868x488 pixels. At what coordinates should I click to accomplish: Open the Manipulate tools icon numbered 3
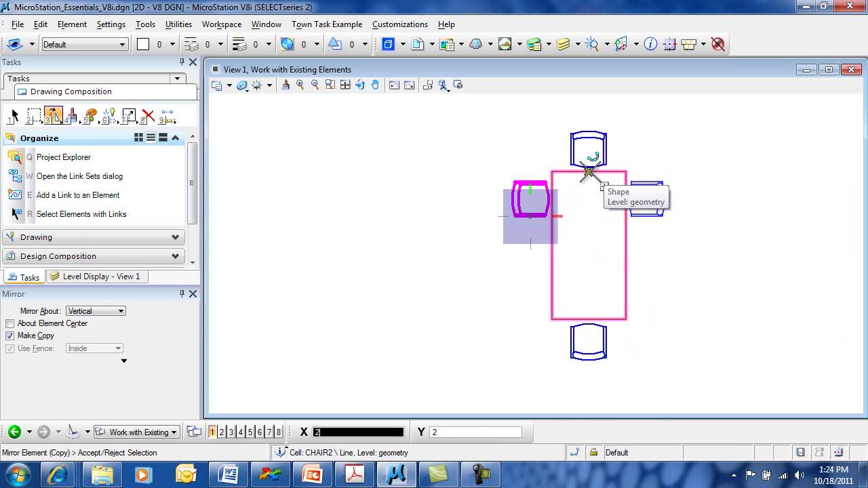(54, 117)
